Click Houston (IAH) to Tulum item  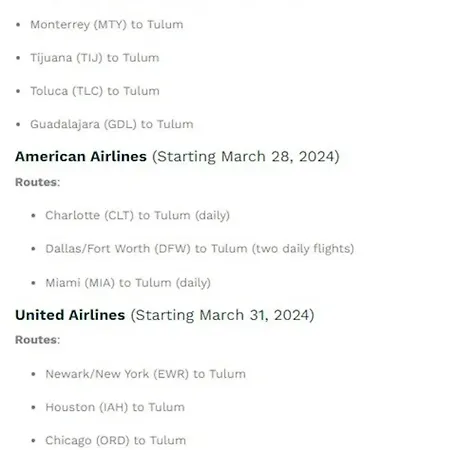tap(115, 407)
